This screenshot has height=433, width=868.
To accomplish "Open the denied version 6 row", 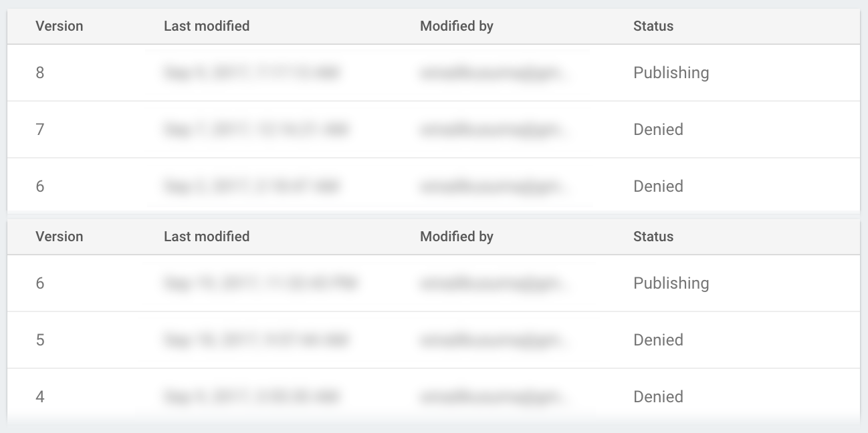I will pyautogui.click(x=40, y=186).
